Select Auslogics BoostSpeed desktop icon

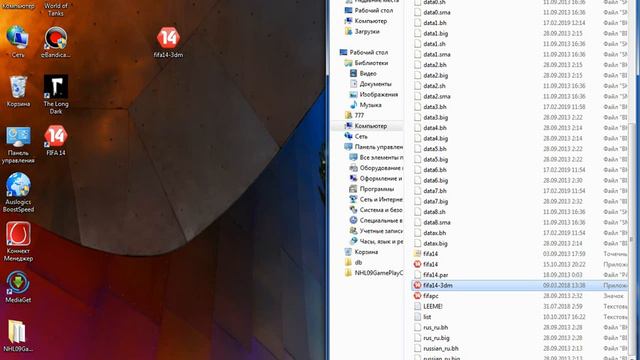click(x=18, y=193)
